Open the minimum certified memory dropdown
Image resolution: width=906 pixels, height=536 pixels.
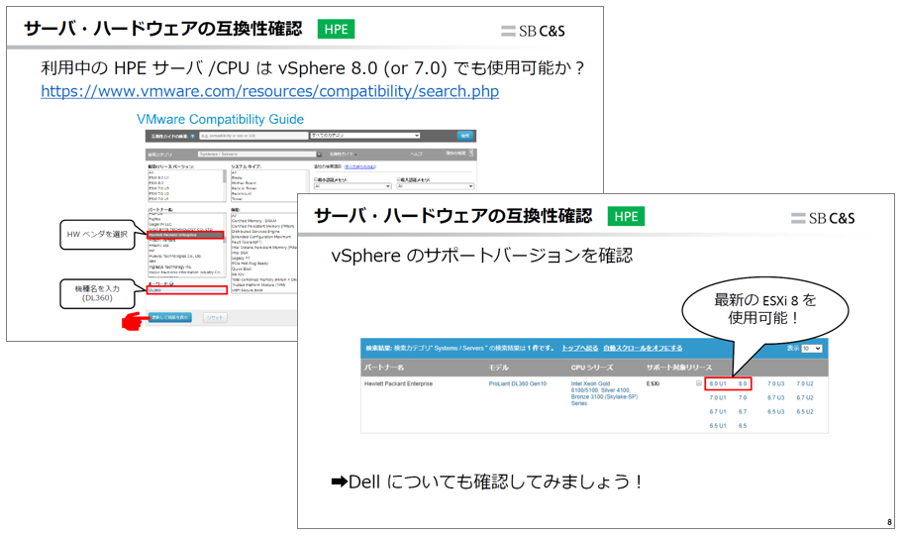(x=352, y=186)
